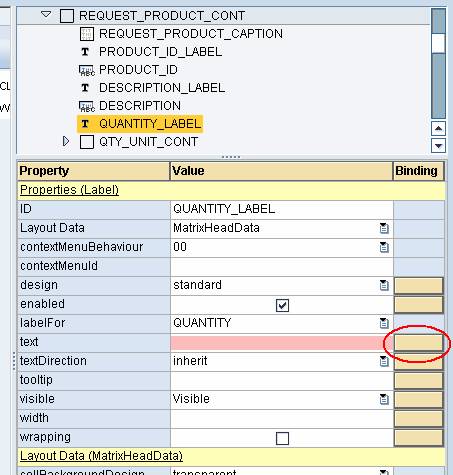This screenshot has height=475, width=453.
Task: Open the visible property dropdown
Action: [x=384, y=399]
